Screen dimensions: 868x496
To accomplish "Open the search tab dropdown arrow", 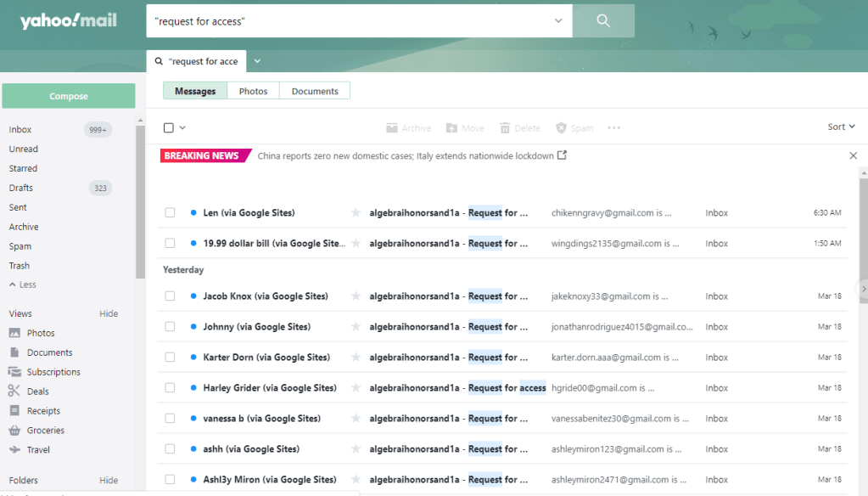I will click(257, 61).
